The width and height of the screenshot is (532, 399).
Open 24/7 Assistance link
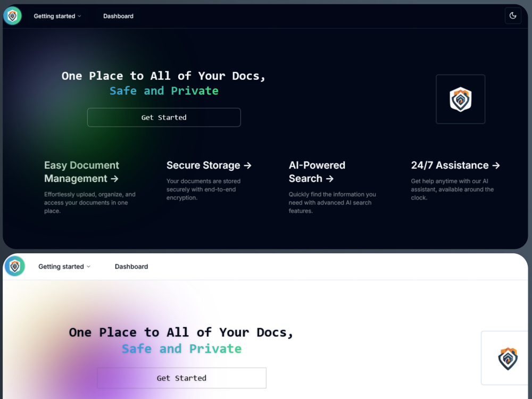(455, 165)
